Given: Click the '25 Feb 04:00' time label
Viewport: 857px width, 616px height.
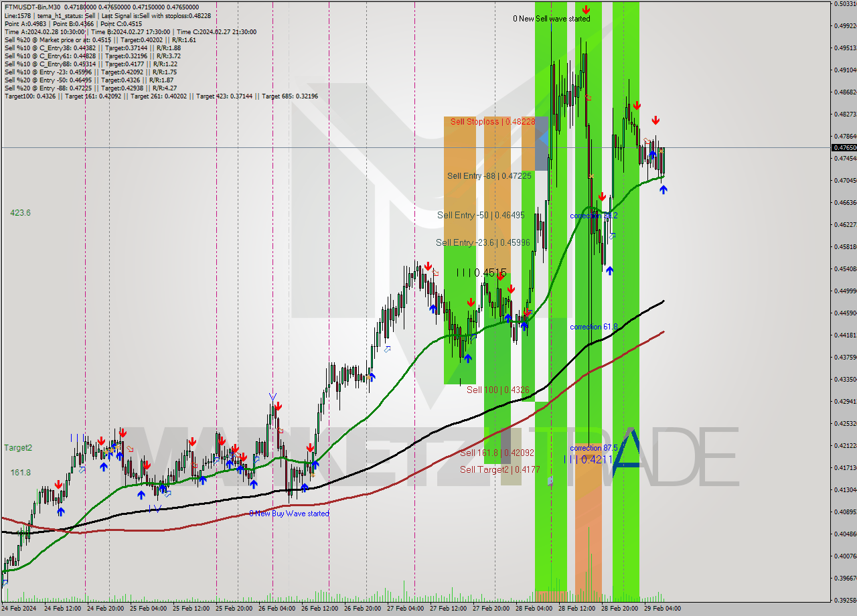Looking at the screenshot, I should pyautogui.click(x=148, y=609).
